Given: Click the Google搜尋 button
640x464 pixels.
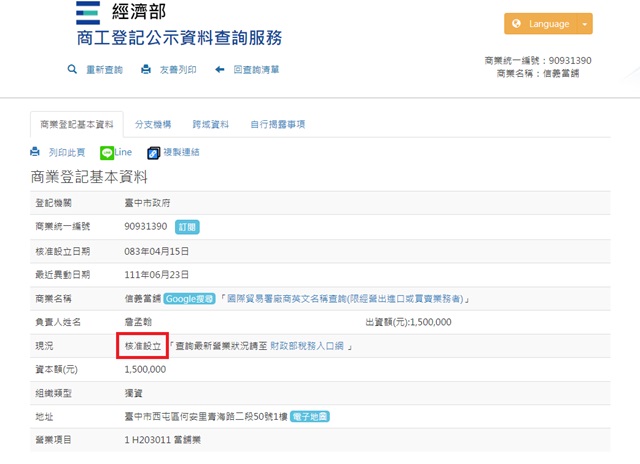Looking at the screenshot, I should point(190,298).
